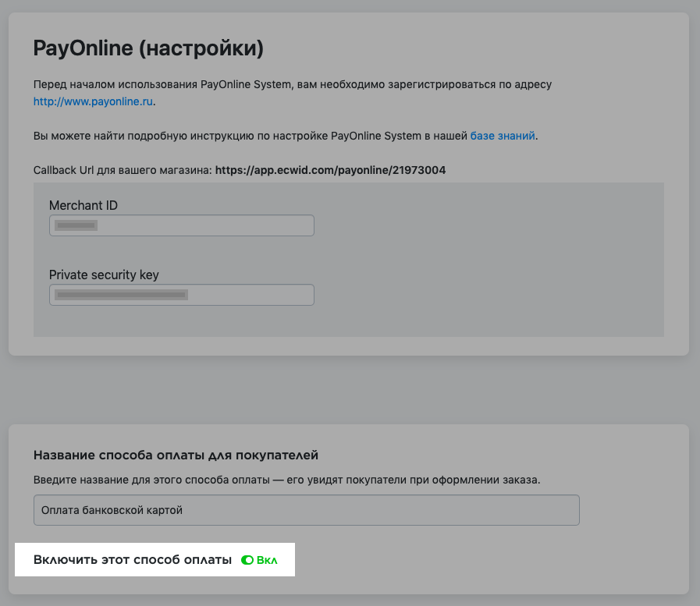Click the Merchant ID input field
Screen dimensions: 700x606
coord(182,225)
